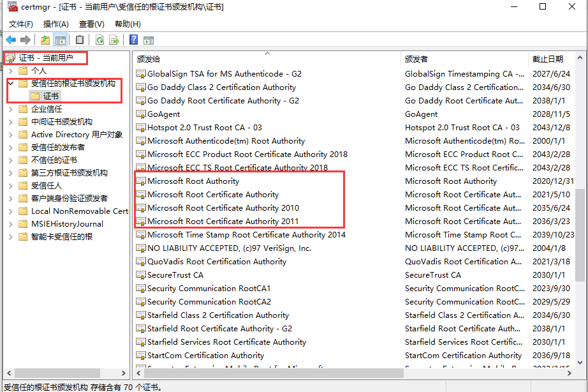Viewport: 588px width, 392px height.
Task: Select Microsoft Root Certificate Authority 2010
Action: (223, 208)
